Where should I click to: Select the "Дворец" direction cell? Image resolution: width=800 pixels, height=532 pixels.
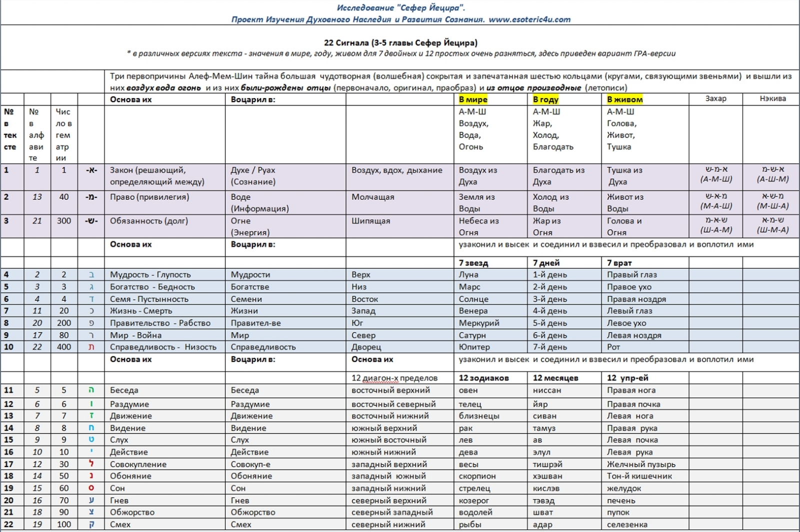click(x=366, y=347)
